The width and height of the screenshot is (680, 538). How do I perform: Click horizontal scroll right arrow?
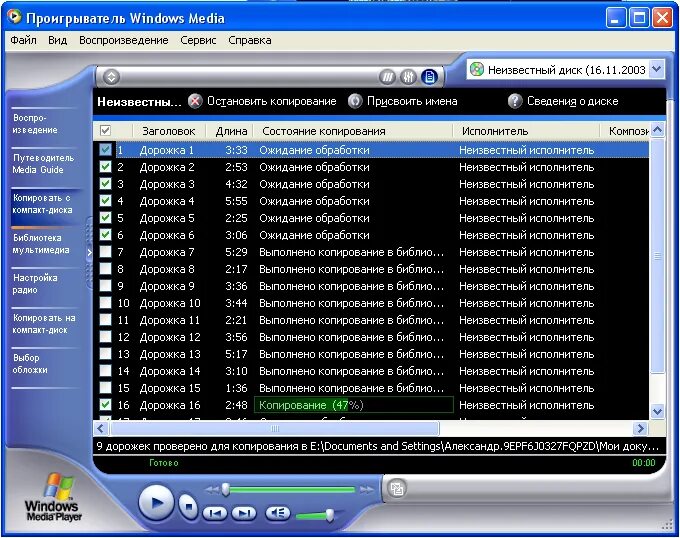[640, 429]
